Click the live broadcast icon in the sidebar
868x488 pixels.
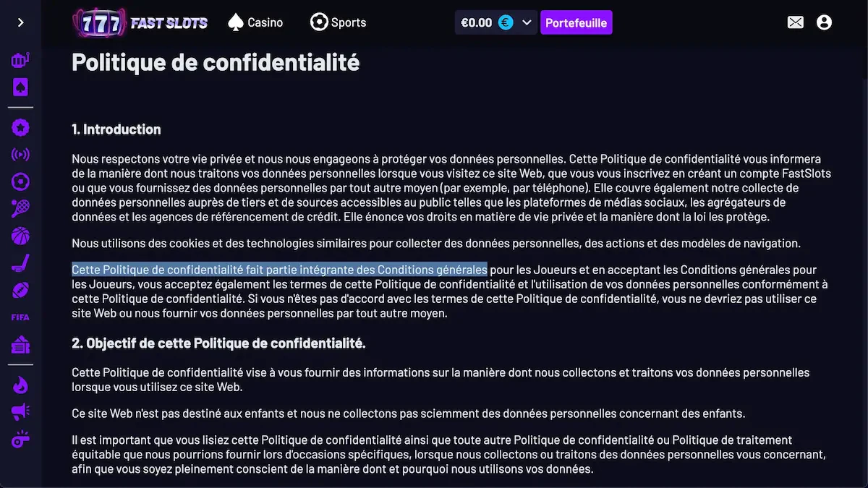click(20, 155)
